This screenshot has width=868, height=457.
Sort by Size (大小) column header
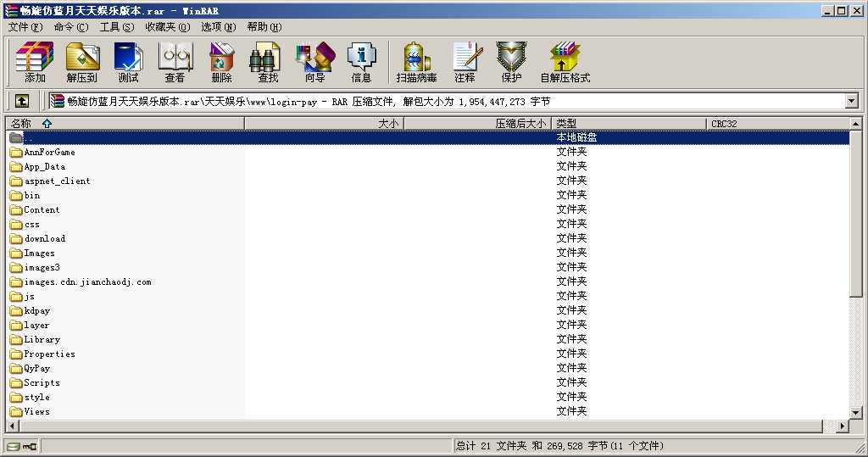coord(324,124)
